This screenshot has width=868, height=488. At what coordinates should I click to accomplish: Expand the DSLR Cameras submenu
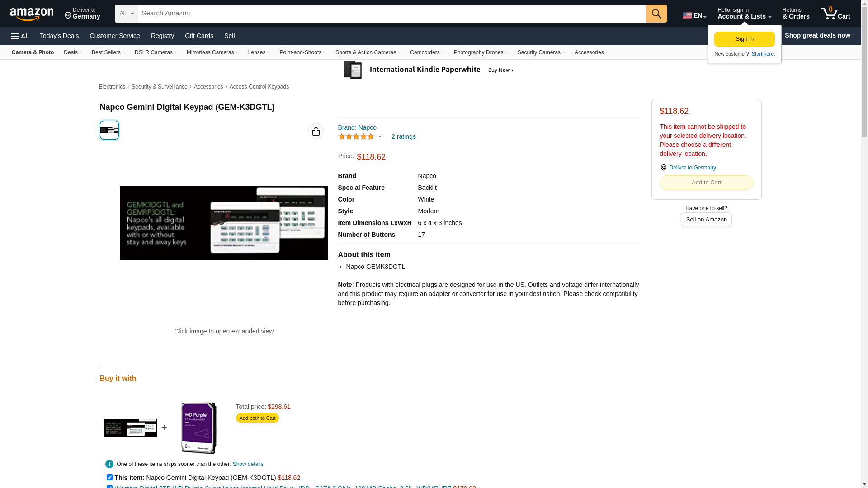156,52
